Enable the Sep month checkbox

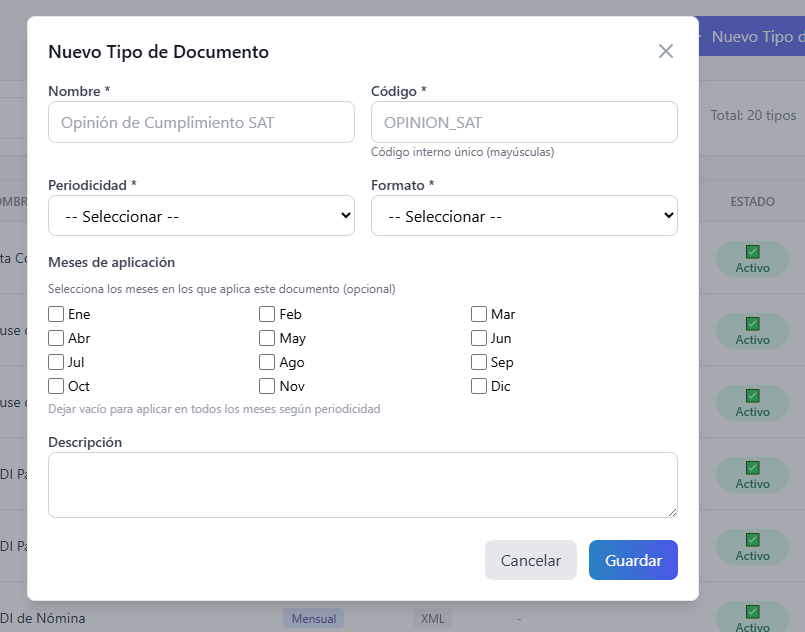(478, 362)
